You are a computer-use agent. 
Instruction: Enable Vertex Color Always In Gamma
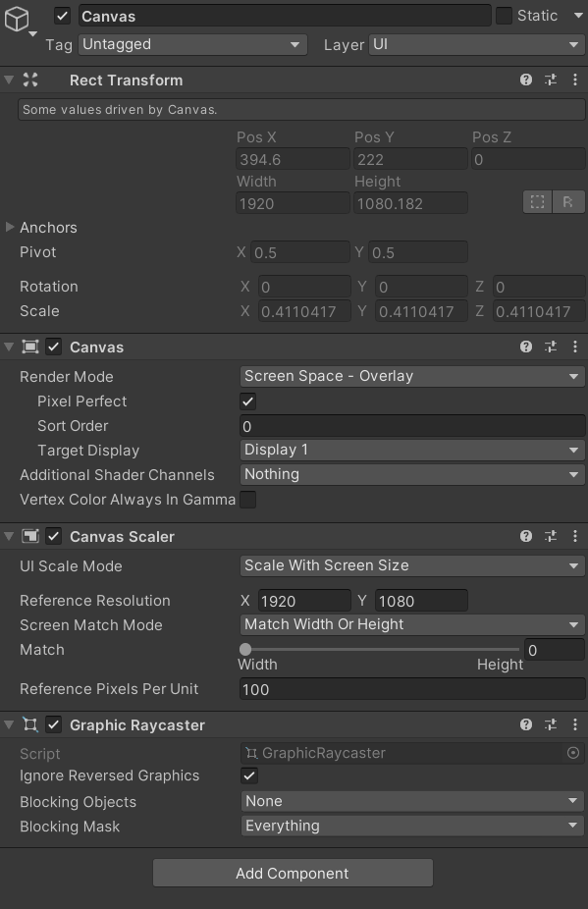coord(247,499)
